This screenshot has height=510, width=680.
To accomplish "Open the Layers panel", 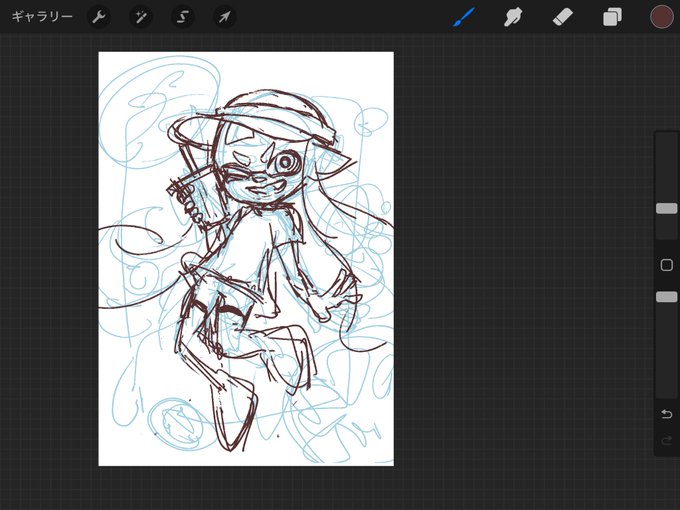I will (x=612, y=17).
